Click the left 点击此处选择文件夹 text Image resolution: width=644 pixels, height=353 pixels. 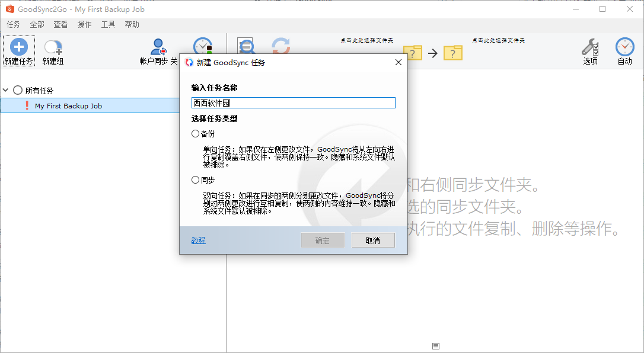pyautogui.click(x=366, y=40)
